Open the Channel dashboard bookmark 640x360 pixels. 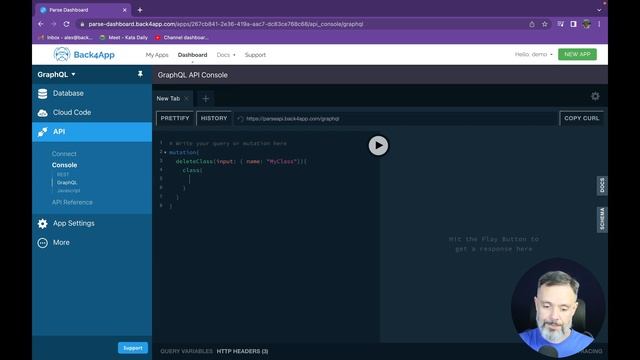(182, 38)
